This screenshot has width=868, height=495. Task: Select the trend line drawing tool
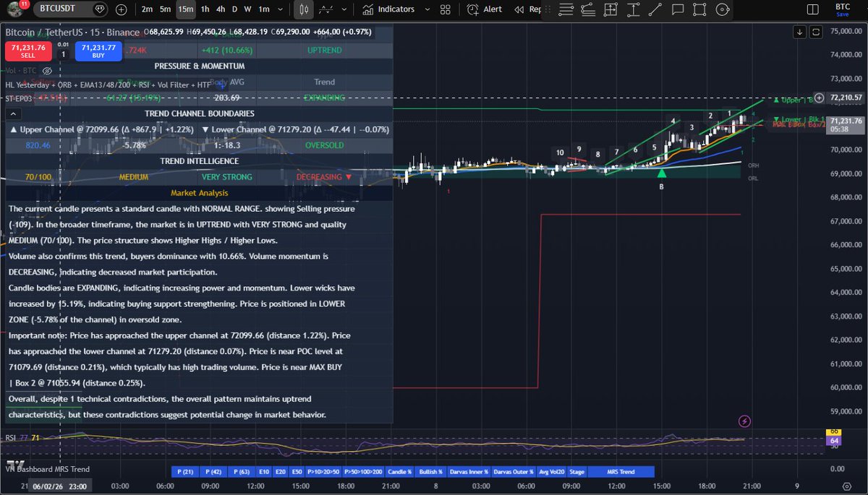[x=655, y=9]
